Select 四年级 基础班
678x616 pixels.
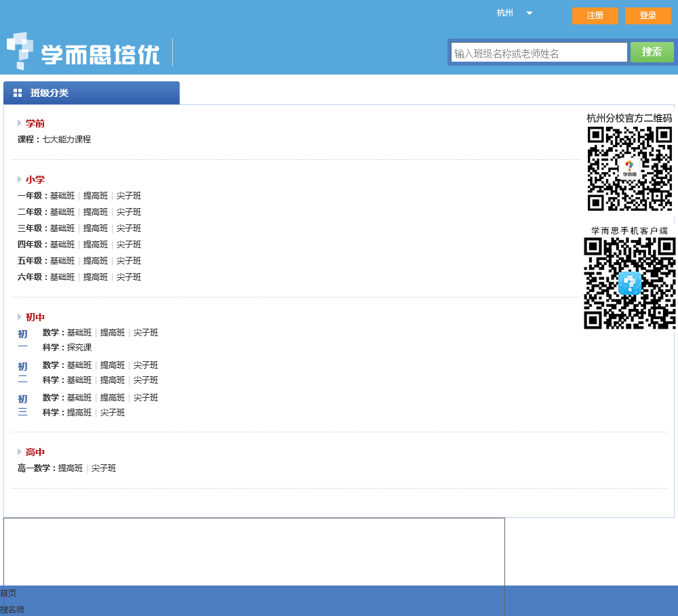62,245
